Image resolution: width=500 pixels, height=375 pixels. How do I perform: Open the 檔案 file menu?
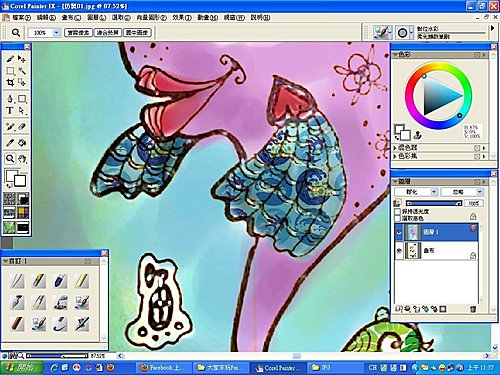pos(22,17)
